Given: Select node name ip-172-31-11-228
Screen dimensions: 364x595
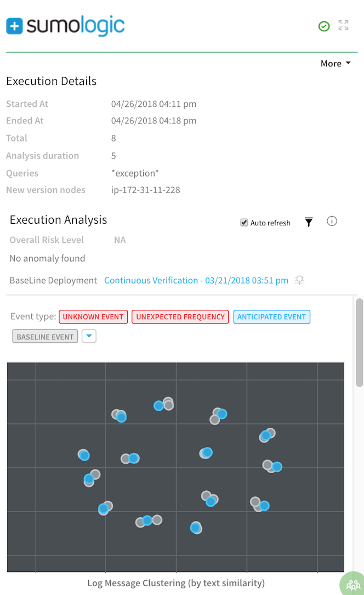Looking at the screenshot, I should click(x=146, y=190).
